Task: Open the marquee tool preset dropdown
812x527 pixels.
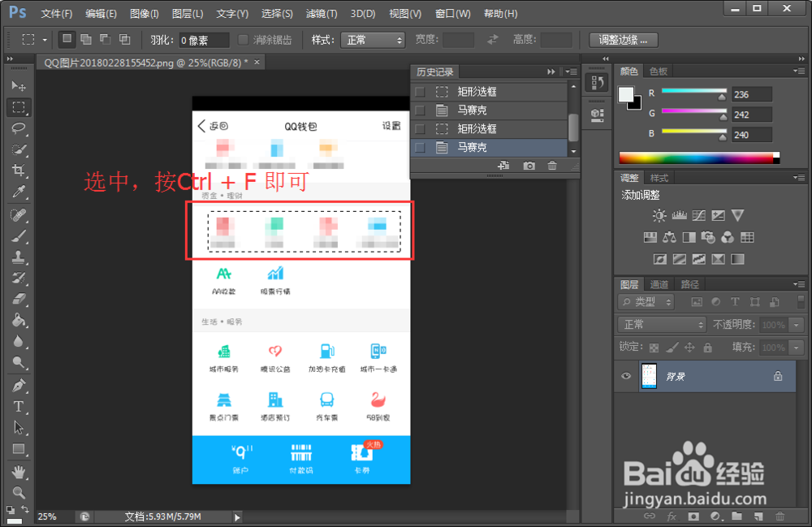Action: (x=45, y=39)
